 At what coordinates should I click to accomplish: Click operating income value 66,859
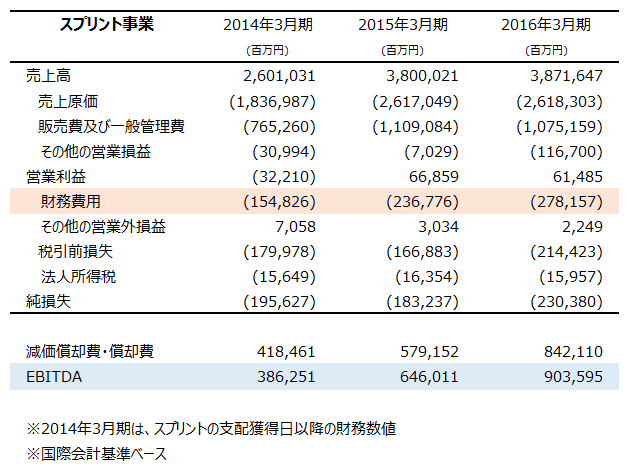[x=429, y=176]
